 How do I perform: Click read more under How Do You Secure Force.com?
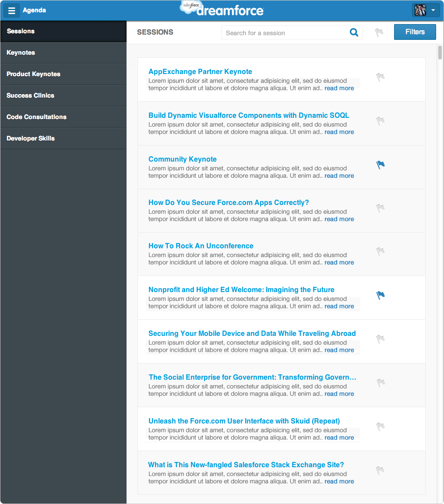click(339, 219)
